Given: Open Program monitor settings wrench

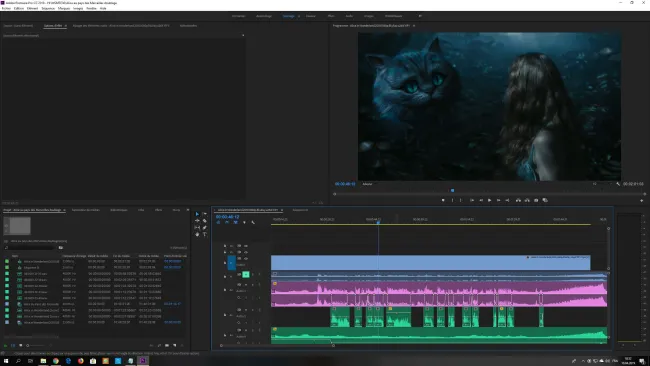Looking at the screenshot, I should [x=618, y=184].
